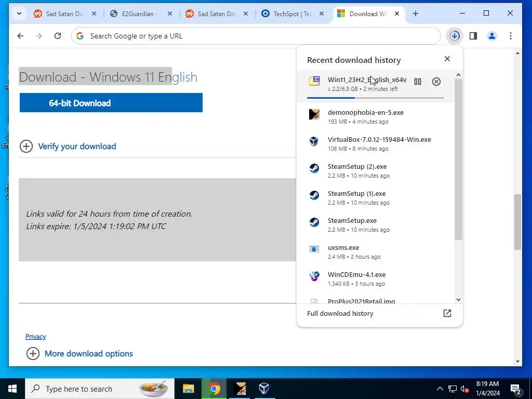Viewport: 532px width, 399px height.
Task: Click the WinCDEmu disc icon
Action: click(x=314, y=276)
